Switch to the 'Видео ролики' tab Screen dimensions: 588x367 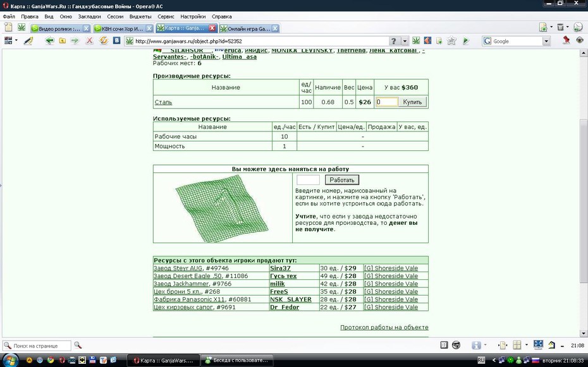pos(59,28)
